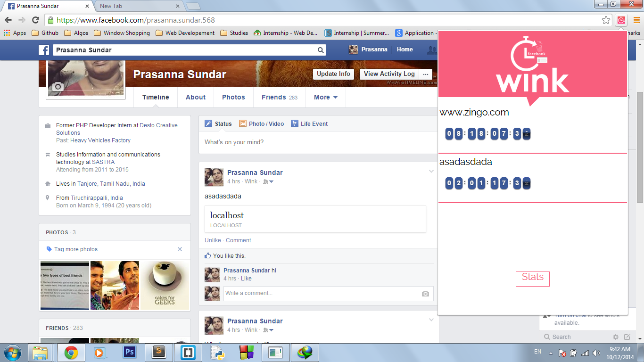Open the Github bookmarks folder
This screenshot has width=644, height=362.
tap(45, 33)
